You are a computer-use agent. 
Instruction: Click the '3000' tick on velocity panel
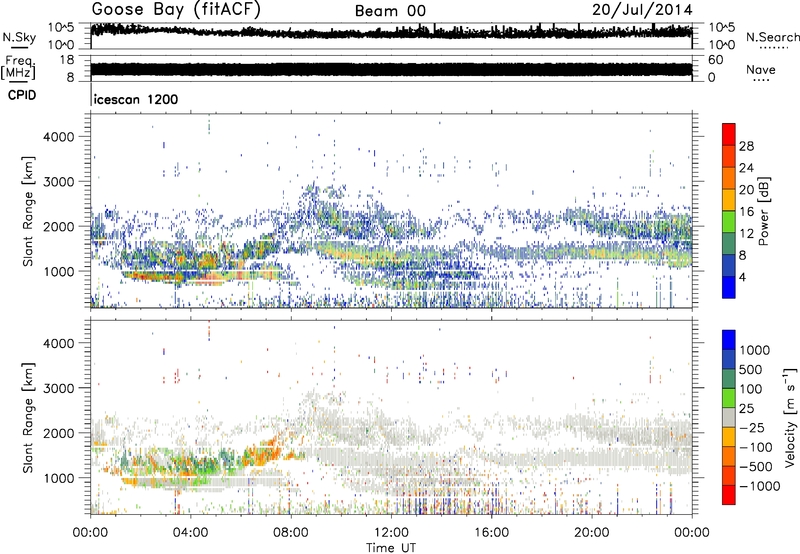[59, 388]
